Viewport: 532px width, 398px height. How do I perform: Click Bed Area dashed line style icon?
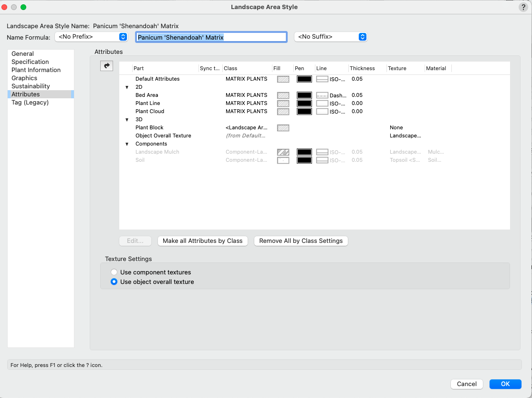pyautogui.click(x=322, y=95)
